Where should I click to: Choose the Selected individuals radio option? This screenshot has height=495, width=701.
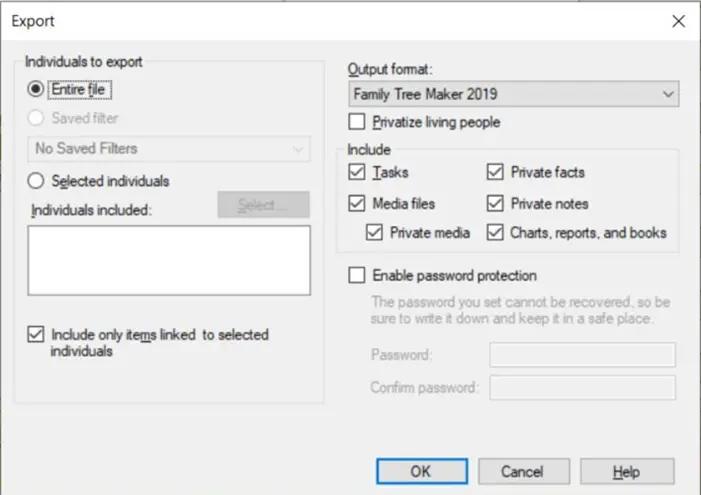pyautogui.click(x=36, y=181)
